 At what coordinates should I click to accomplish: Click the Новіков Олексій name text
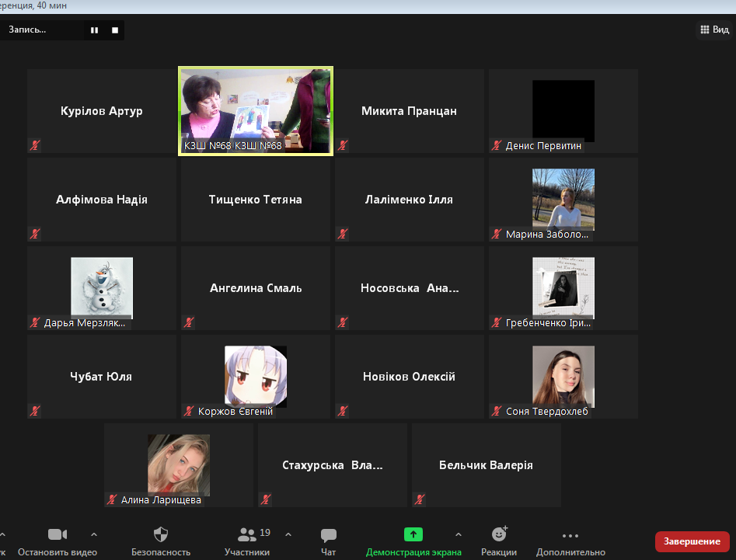pyautogui.click(x=409, y=377)
